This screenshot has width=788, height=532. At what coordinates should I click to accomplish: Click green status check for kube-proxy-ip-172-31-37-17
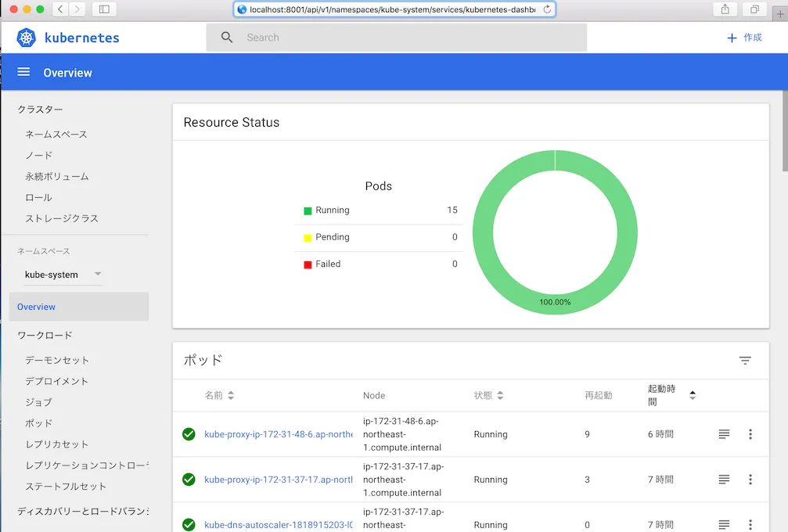tap(189, 480)
